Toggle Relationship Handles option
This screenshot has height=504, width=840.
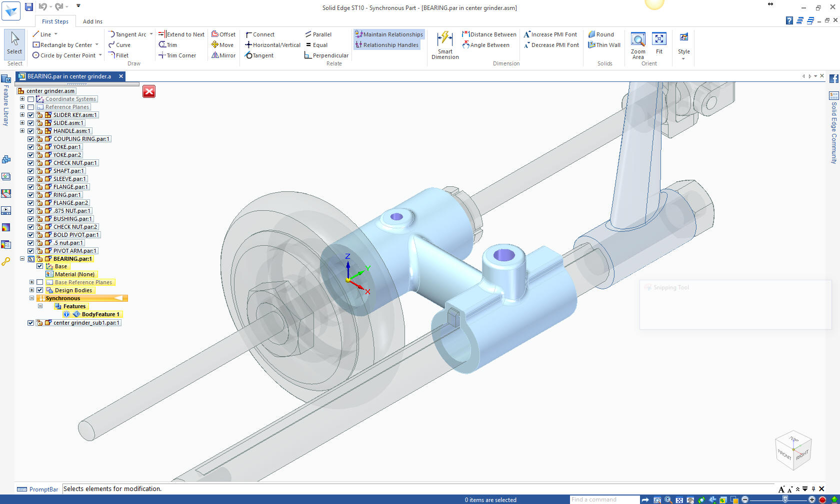pos(386,45)
